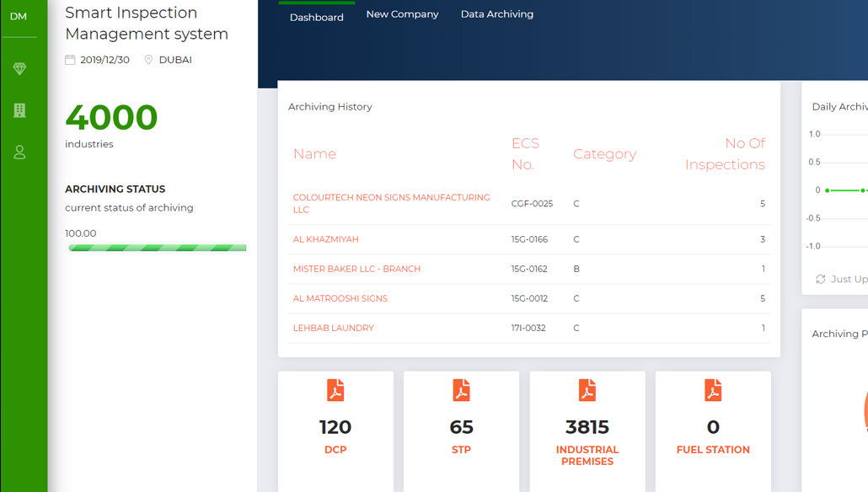Screen dimensions: 868x492
Task: Click the 3815 count on Industrial Premises card
Action: 587,426
